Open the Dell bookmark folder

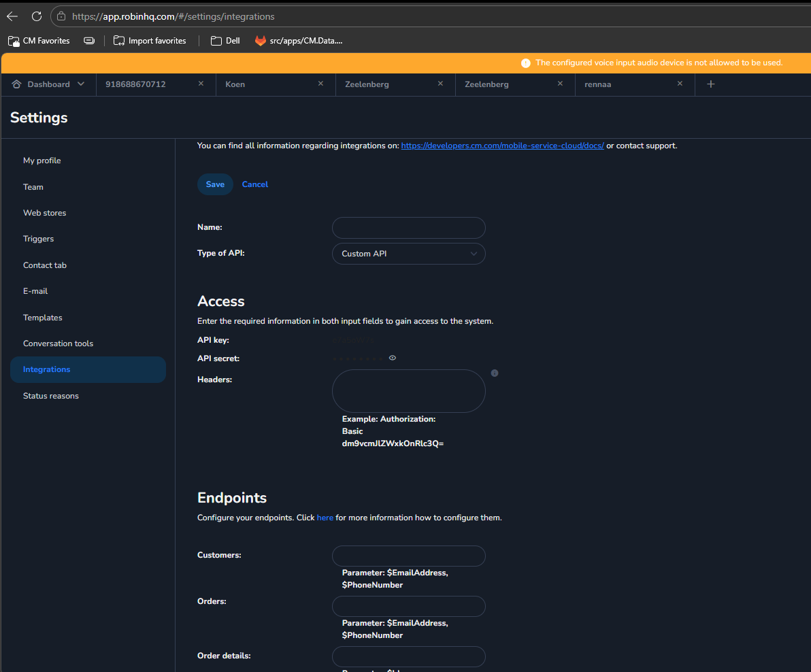point(225,41)
